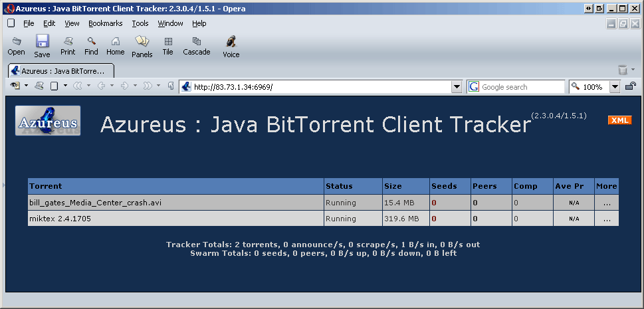Open the Edit menu
Screen dimensions: 644x309
click(49, 23)
